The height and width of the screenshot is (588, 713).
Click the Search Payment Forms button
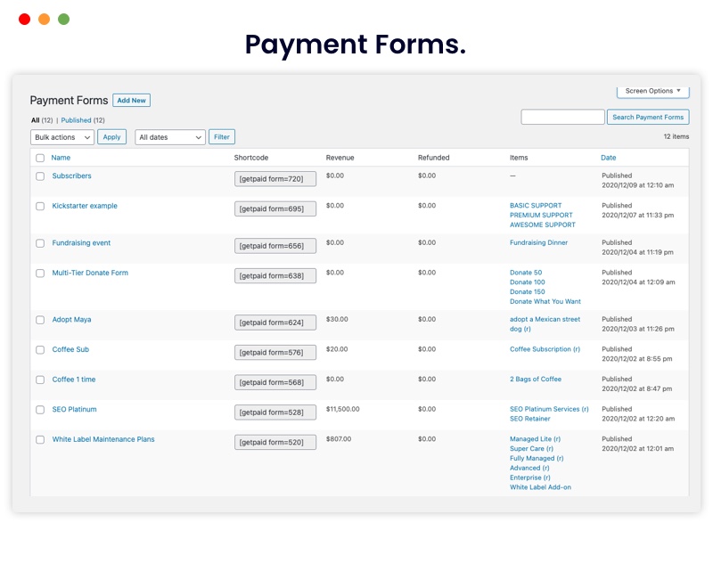[x=648, y=118]
